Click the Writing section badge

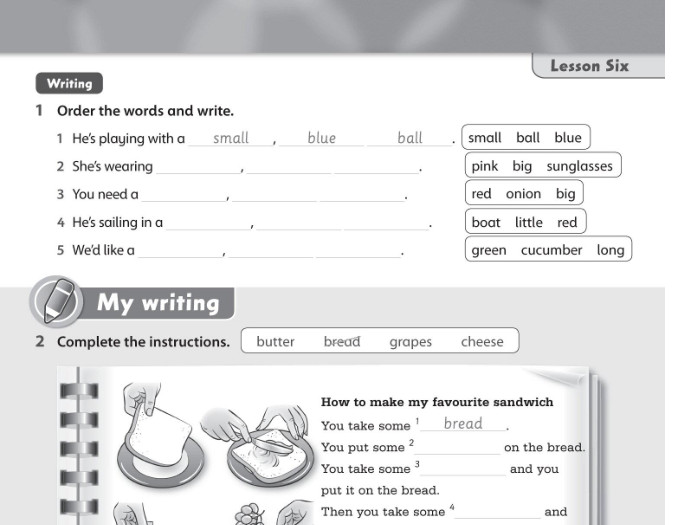coord(69,85)
